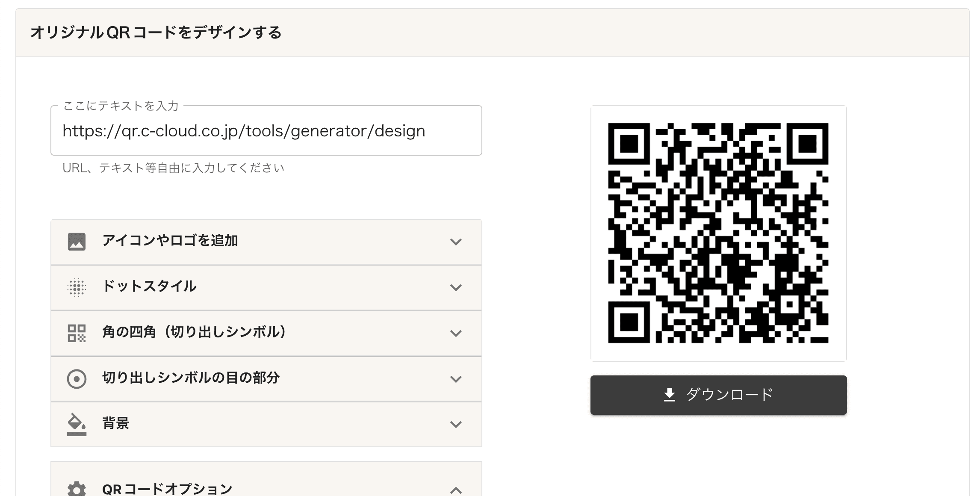Expand the 背景 section chevron
Image resolution: width=980 pixels, height=496 pixels.
(456, 425)
